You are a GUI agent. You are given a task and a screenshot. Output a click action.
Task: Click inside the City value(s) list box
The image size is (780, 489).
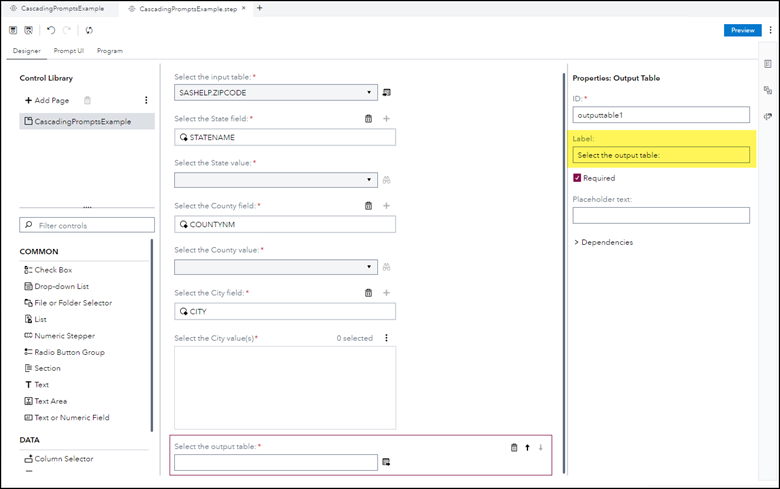[x=285, y=388]
